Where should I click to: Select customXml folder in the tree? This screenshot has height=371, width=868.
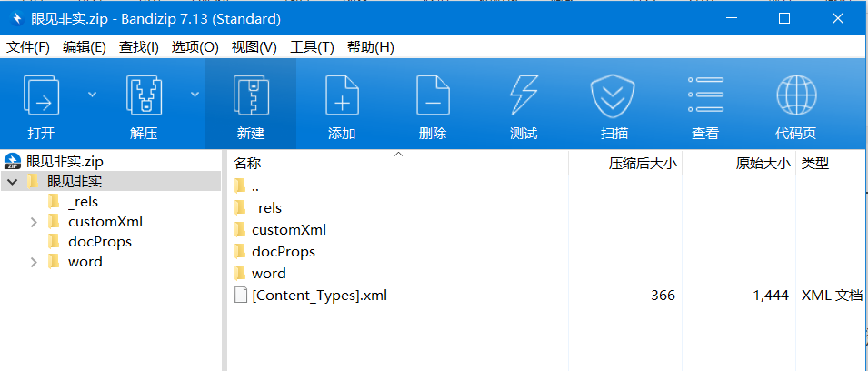click(105, 222)
